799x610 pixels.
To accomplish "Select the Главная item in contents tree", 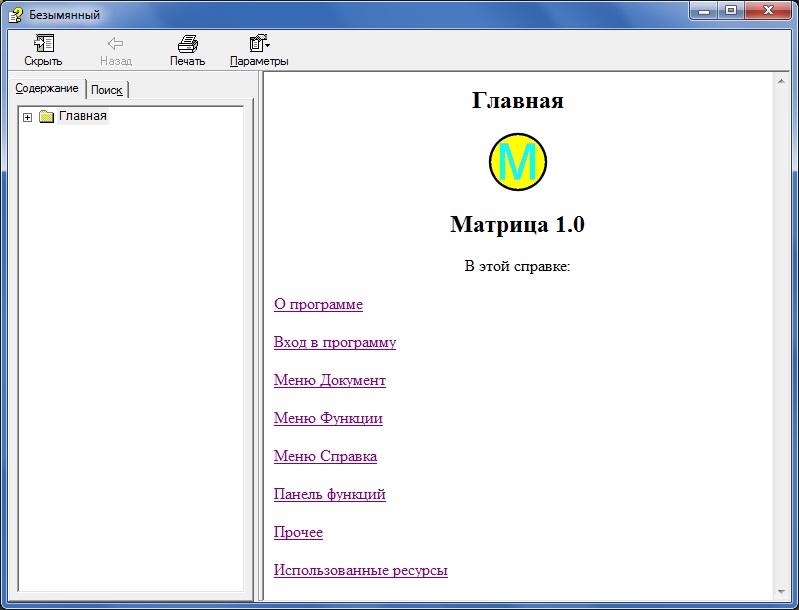I will coord(83,116).
